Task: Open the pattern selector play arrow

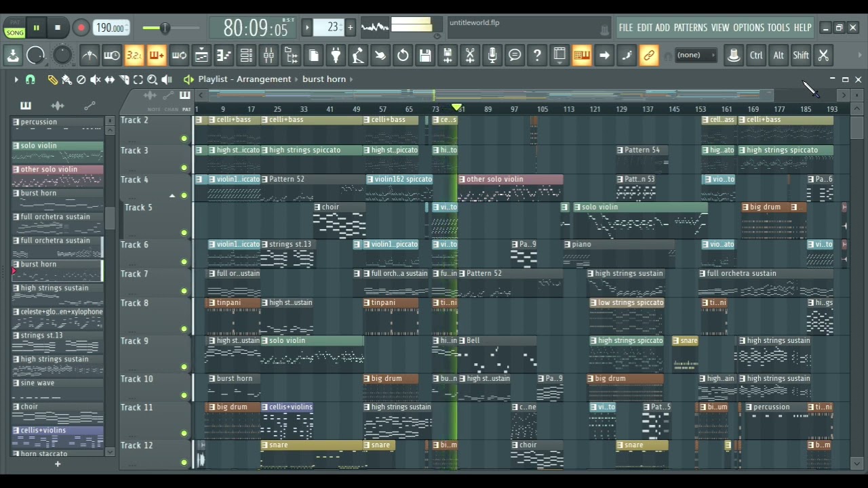Action: pos(307,27)
